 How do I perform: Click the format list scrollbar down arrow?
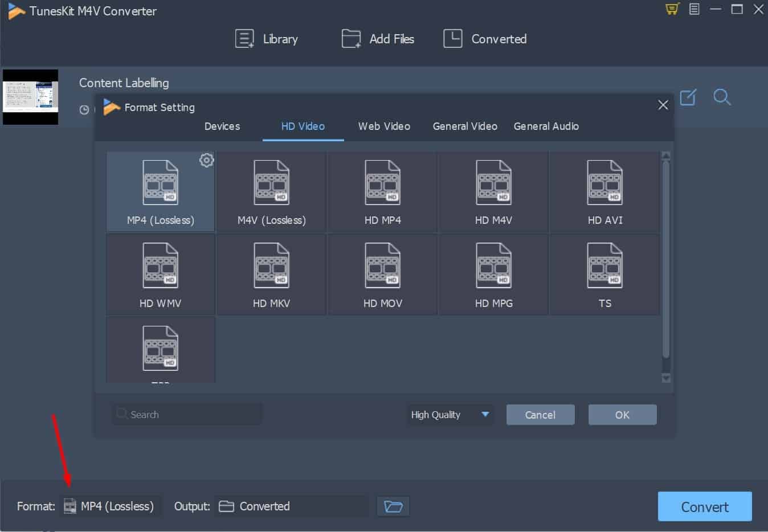pyautogui.click(x=666, y=378)
